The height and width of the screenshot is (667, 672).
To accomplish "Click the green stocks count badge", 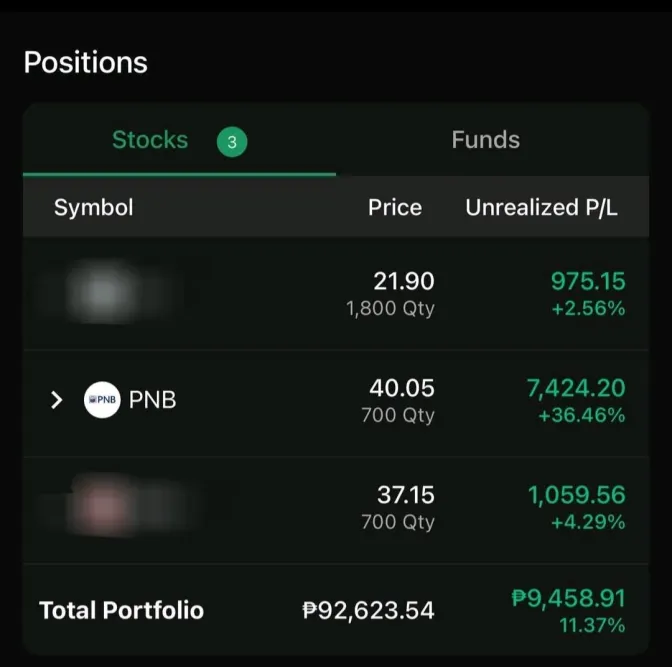I will (232, 142).
